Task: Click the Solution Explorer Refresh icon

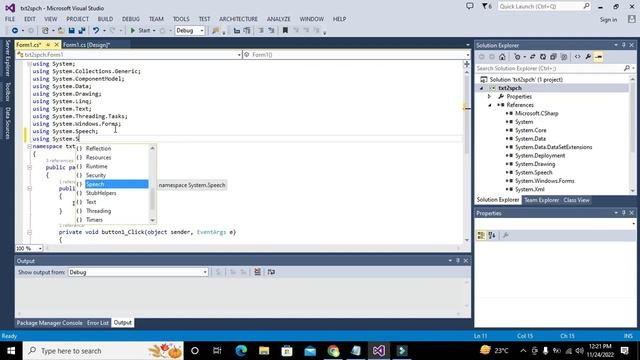Action: point(543,57)
